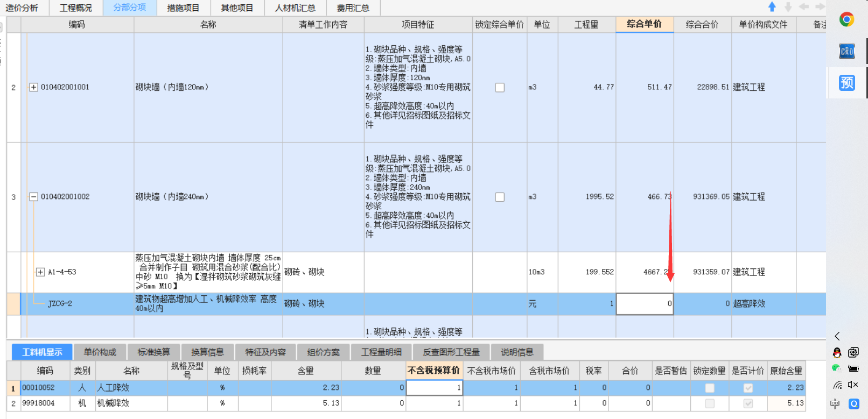
Task: Click the blue move-up arrow icon
Action: (x=772, y=7)
